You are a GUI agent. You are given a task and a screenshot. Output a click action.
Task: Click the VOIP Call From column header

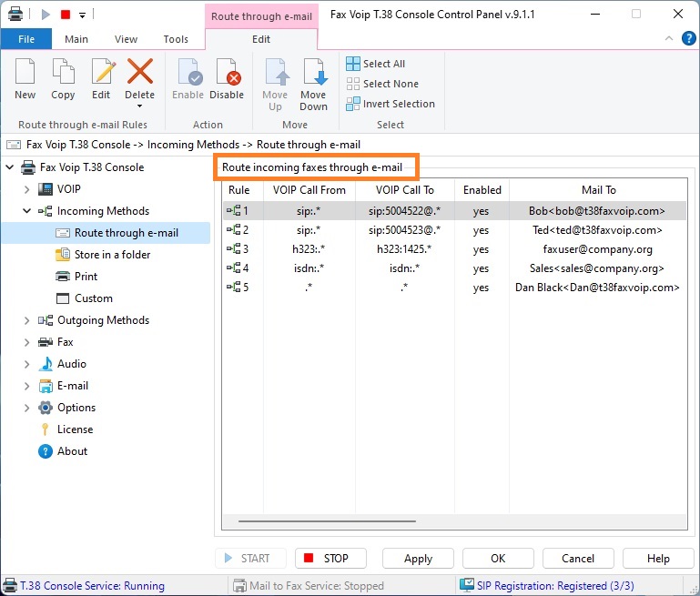pos(309,190)
